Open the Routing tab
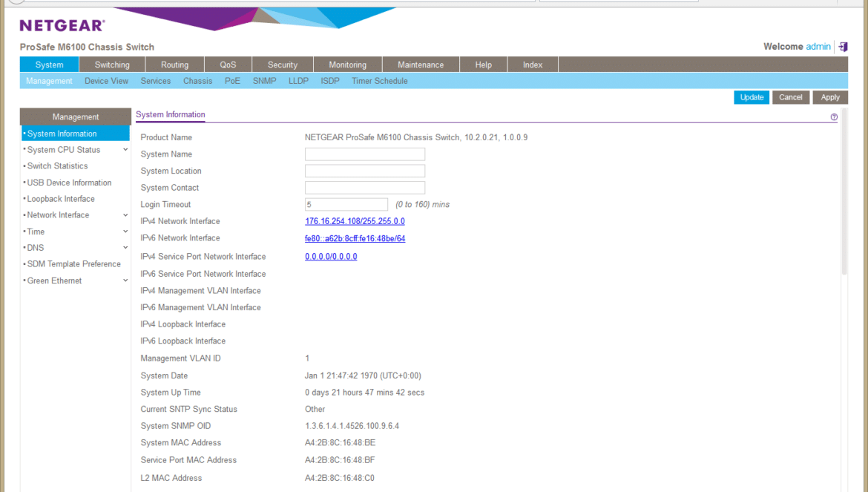 pos(174,65)
